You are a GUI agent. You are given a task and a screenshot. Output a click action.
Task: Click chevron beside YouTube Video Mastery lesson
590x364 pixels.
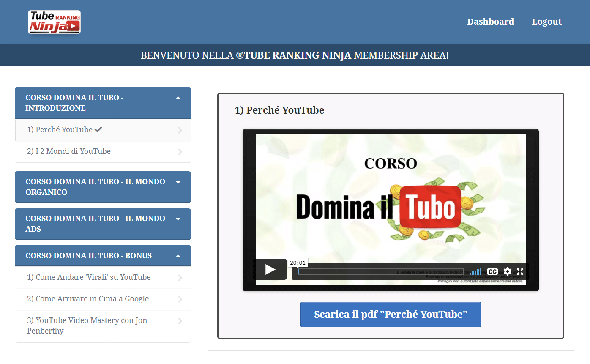[180, 321]
